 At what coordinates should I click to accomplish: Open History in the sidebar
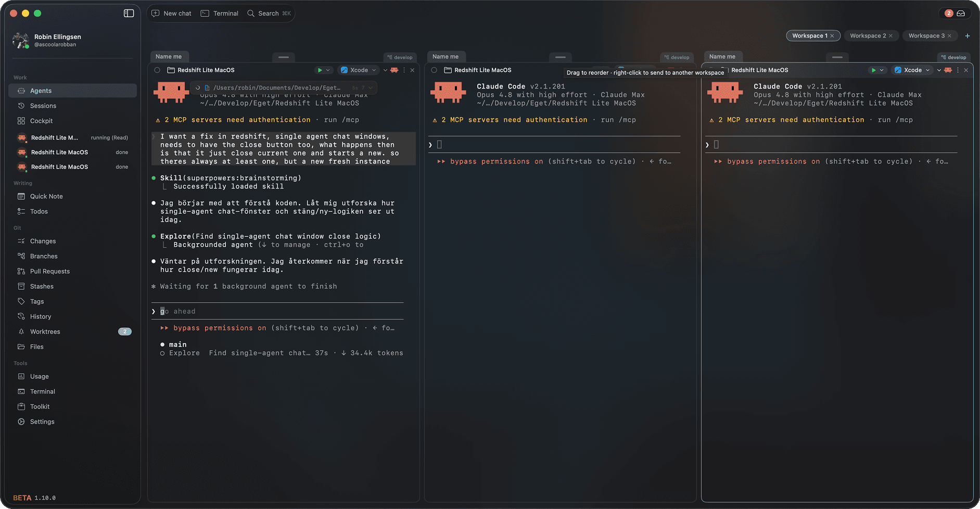pyautogui.click(x=73, y=316)
